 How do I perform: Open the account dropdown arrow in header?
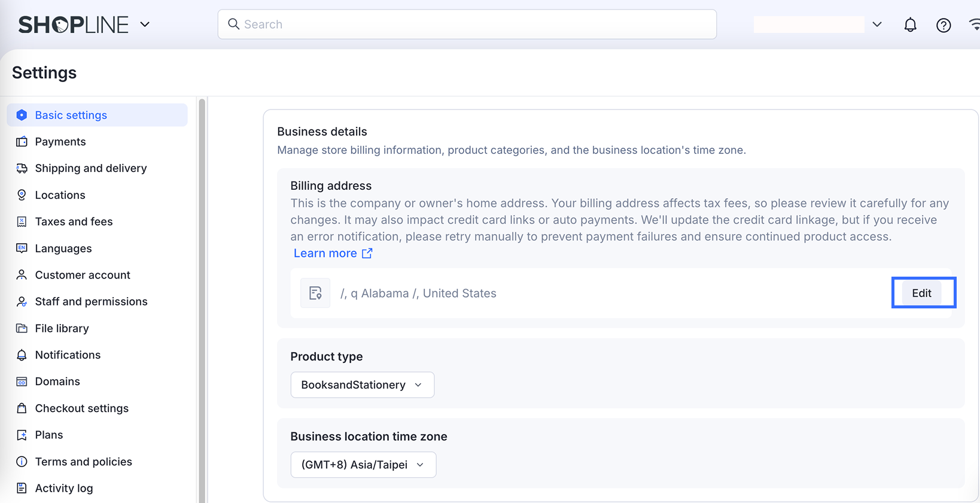pos(876,25)
